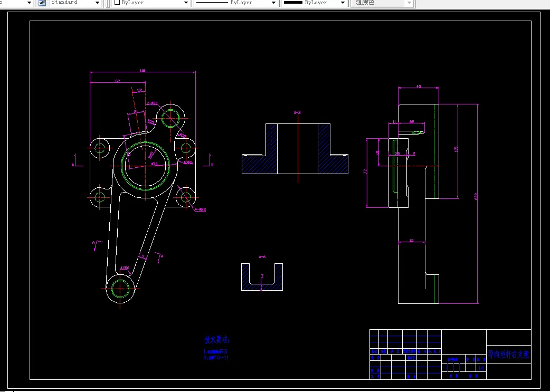550x392 pixels.
Task: Select the 4XR6 fillet dimension text
Action: click(x=125, y=268)
